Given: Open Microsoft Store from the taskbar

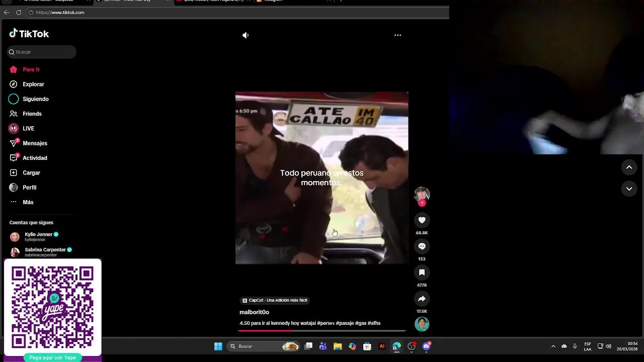Looking at the screenshot, I should pos(367,346).
